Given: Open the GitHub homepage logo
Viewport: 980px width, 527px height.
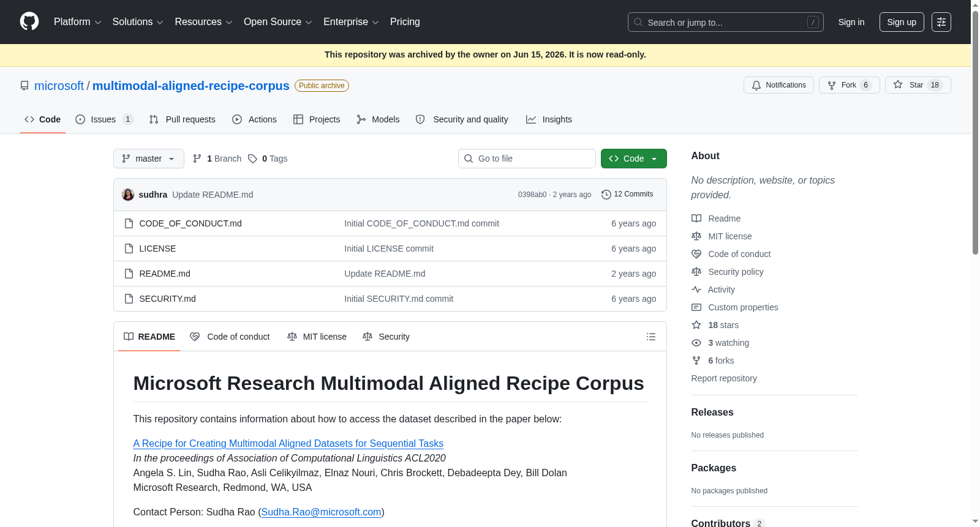Looking at the screenshot, I should [x=29, y=22].
